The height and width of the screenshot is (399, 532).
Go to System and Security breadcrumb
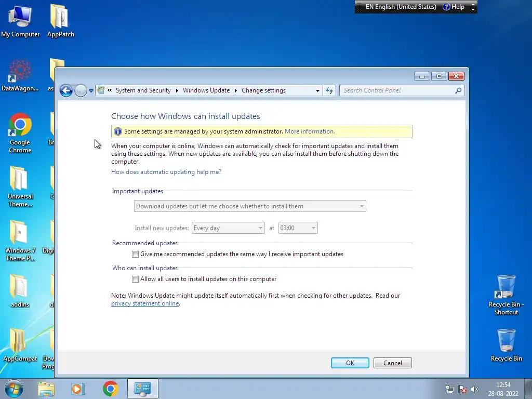143,90
